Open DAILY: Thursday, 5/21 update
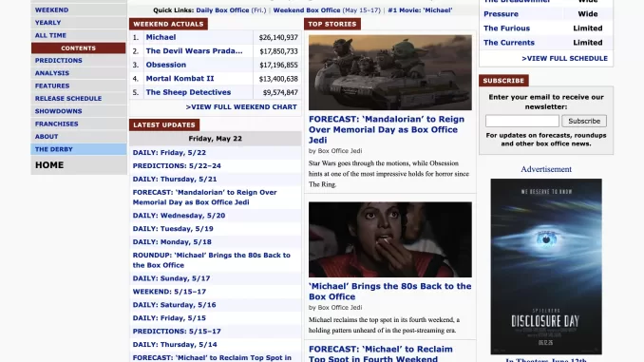This screenshot has width=644, height=362. click(x=175, y=180)
